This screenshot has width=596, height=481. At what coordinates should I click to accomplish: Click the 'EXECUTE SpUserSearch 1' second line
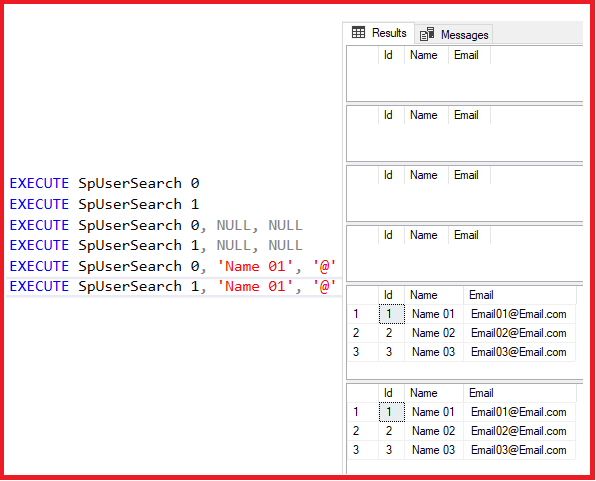tap(105, 204)
